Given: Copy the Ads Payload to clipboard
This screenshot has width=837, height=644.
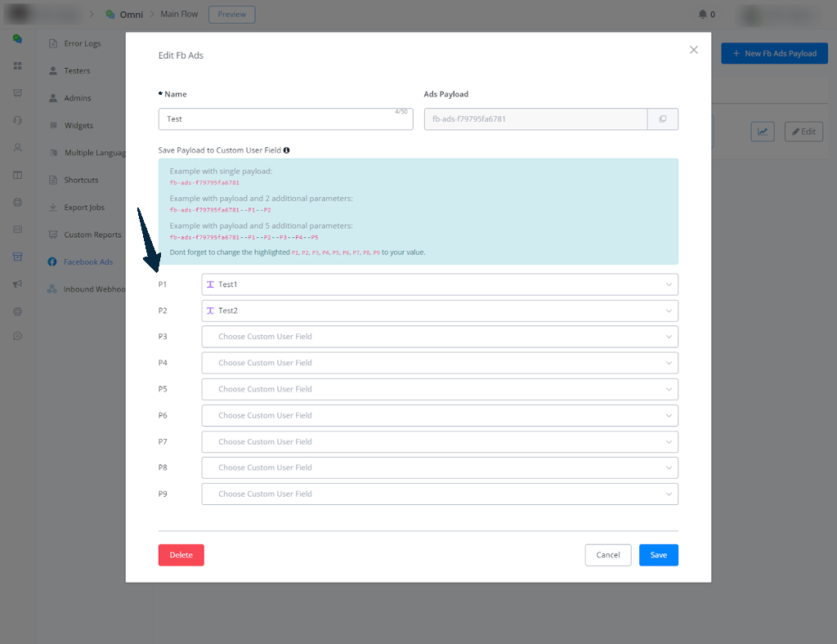Looking at the screenshot, I should coord(662,119).
